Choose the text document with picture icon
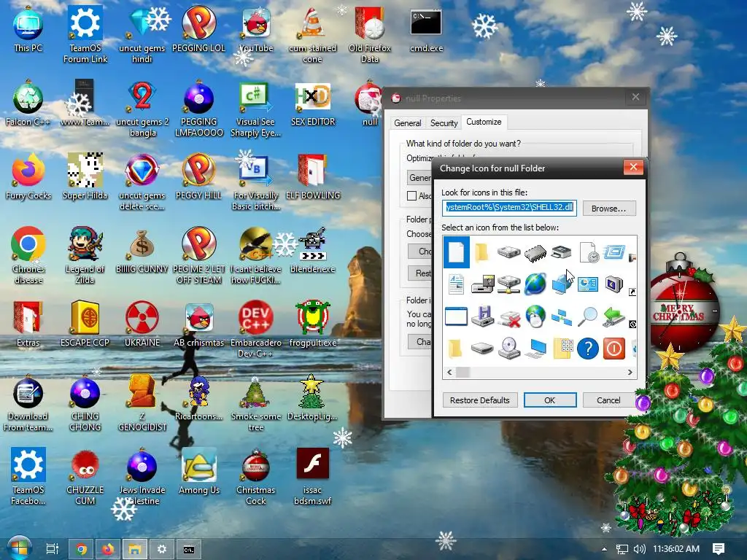Image resolution: width=747 pixels, height=560 pixels. tap(456, 284)
